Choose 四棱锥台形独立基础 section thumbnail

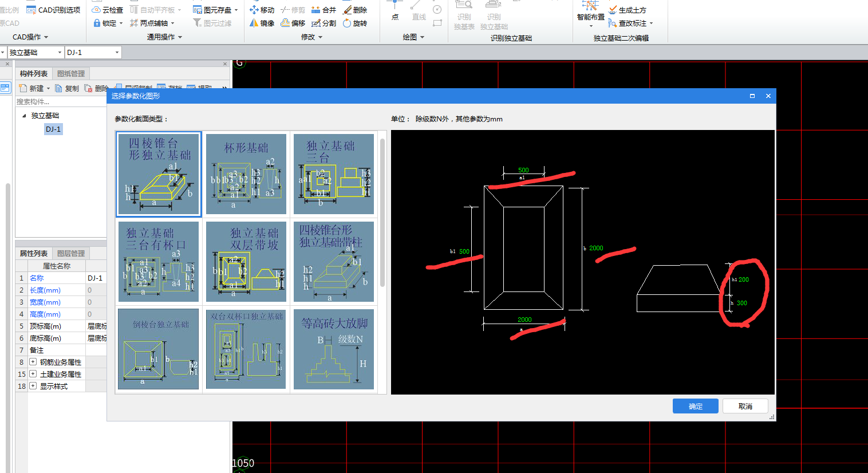(159, 174)
